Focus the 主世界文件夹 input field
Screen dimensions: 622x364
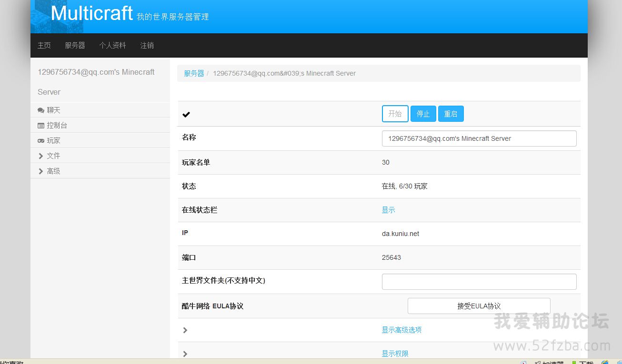click(479, 282)
